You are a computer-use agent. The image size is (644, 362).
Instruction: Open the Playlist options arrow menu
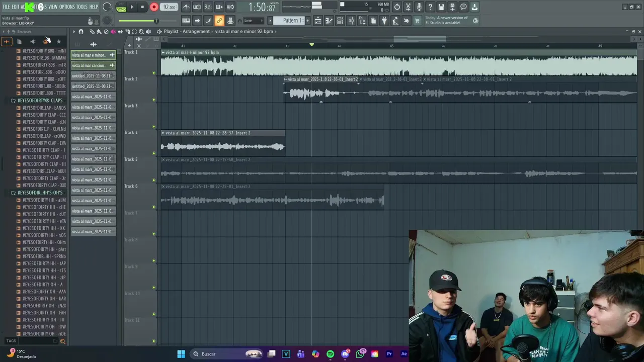[74, 32]
